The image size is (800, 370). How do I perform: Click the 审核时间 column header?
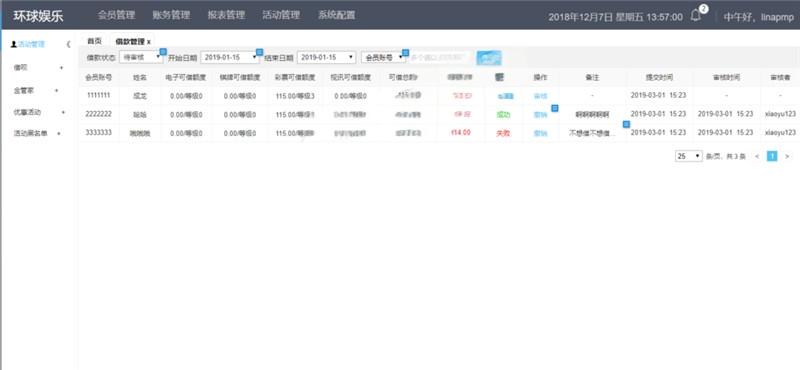[x=726, y=78]
